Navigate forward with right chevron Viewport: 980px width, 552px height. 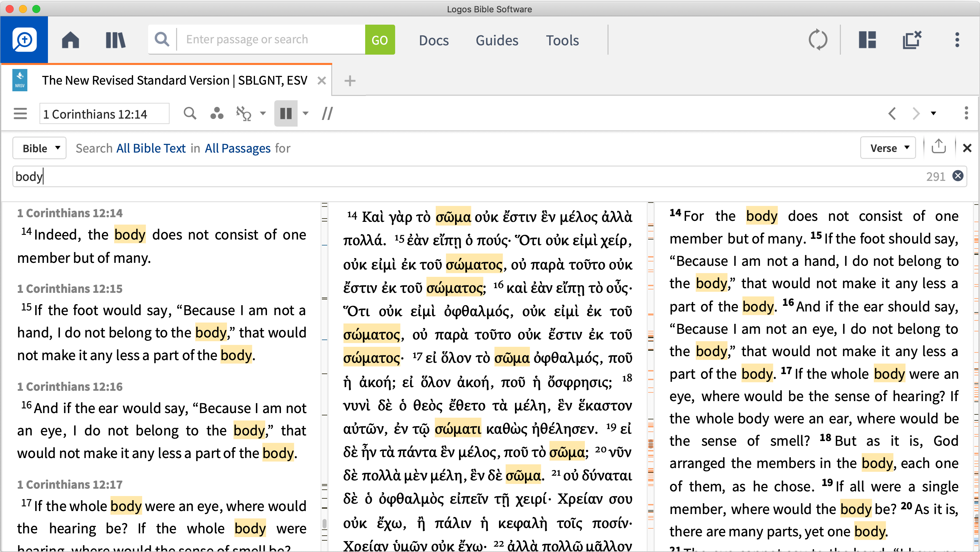point(916,114)
